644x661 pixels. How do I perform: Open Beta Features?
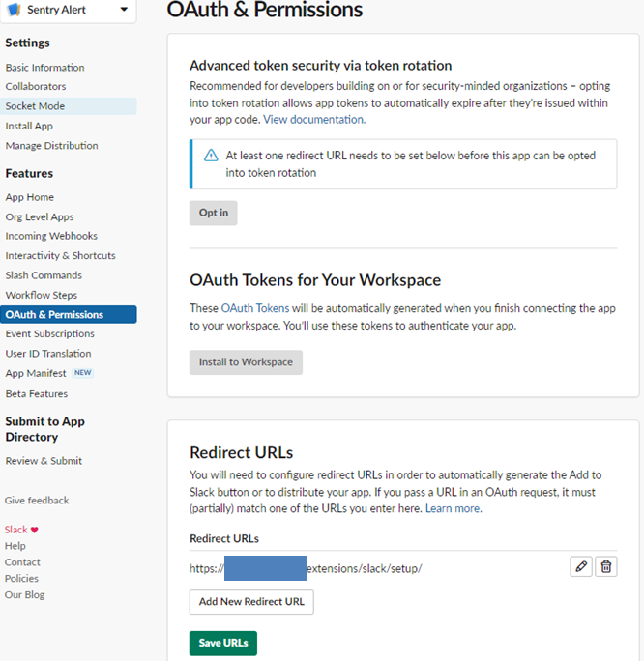pos(37,393)
